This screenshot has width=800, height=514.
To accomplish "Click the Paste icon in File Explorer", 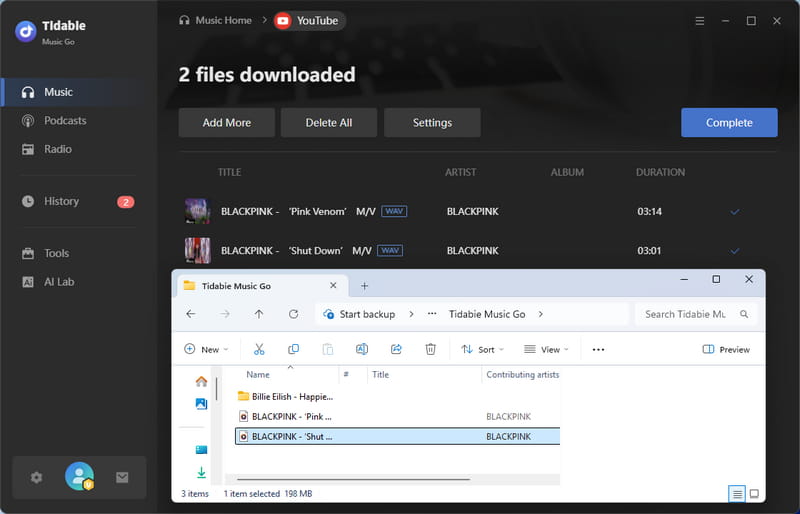I will pyautogui.click(x=328, y=349).
